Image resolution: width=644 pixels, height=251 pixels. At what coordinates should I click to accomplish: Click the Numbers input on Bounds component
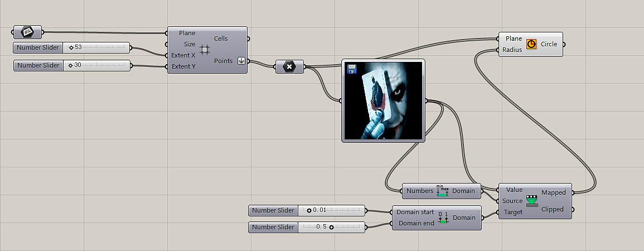[420, 191]
